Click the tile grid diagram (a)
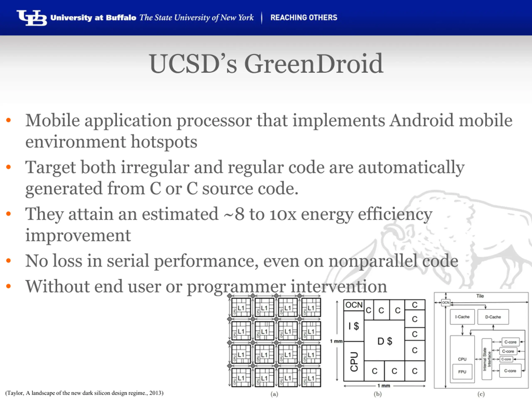This screenshot has width=532, height=399. click(x=274, y=340)
